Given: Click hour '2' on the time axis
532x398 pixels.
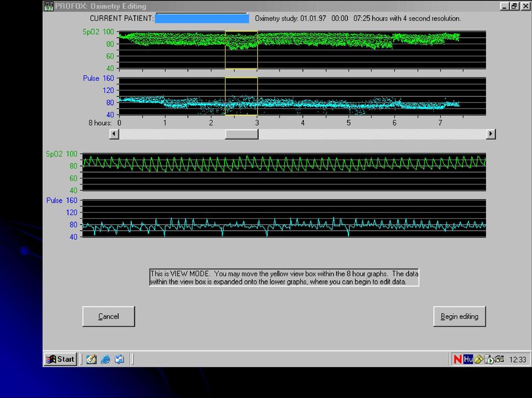Looking at the screenshot, I should pyautogui.click(x=211, y=123).
